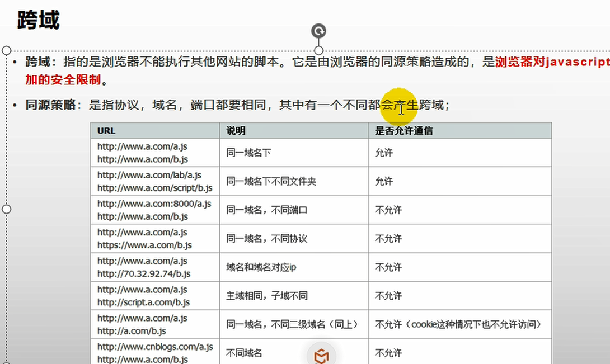Click the https://www.a.com/b.js URL text

tap(144, 245)
